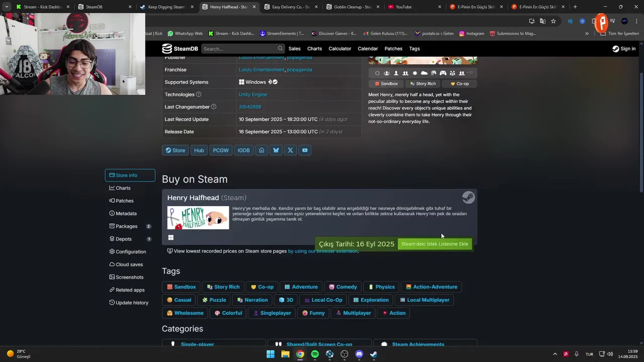
Task: Close the YouTube browser tab
Action: coord(440,7)
